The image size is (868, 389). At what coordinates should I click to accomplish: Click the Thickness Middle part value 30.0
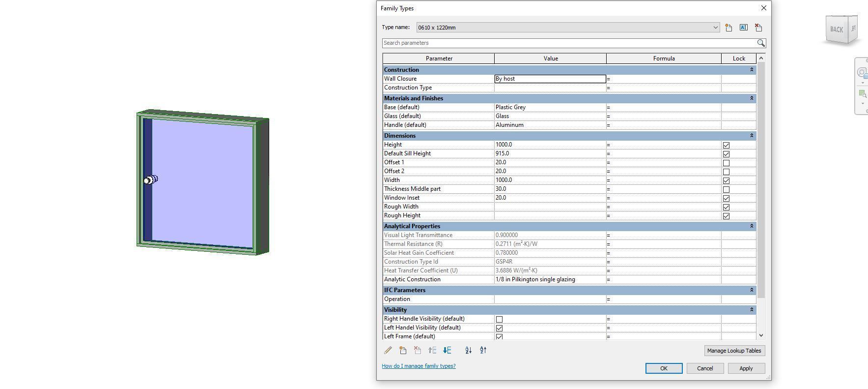coord(550,189)
